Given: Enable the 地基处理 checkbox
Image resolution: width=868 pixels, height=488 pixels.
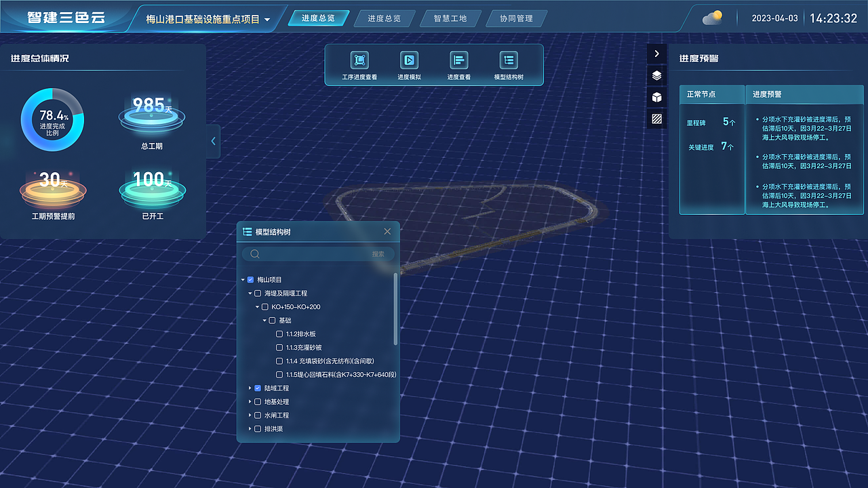Looking at the screenshot, I should [258, 402].
